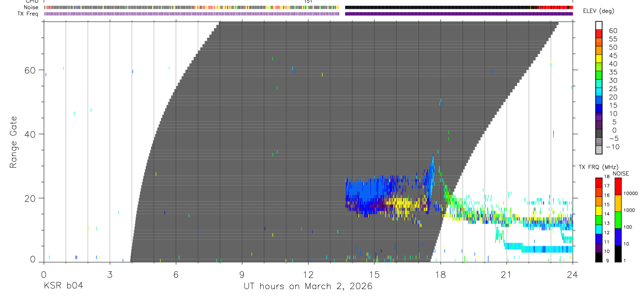Click the 9 tick label on UT hours axis

[x=242, y=274]
